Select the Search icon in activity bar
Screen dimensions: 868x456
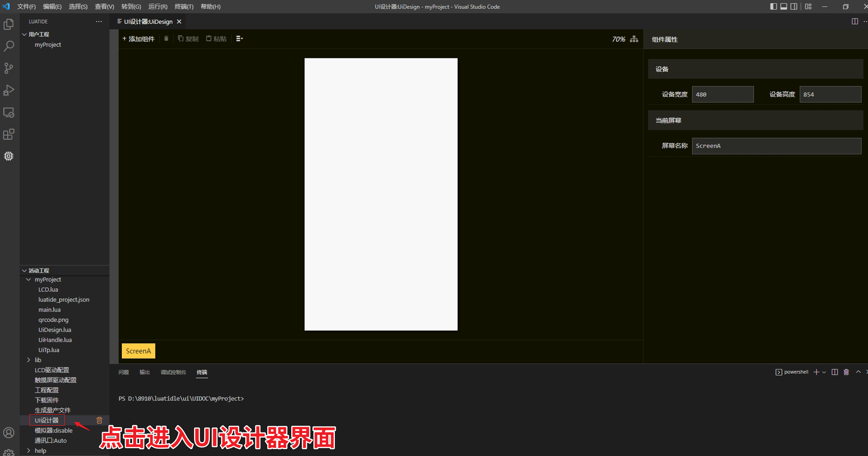coord(9,46)
